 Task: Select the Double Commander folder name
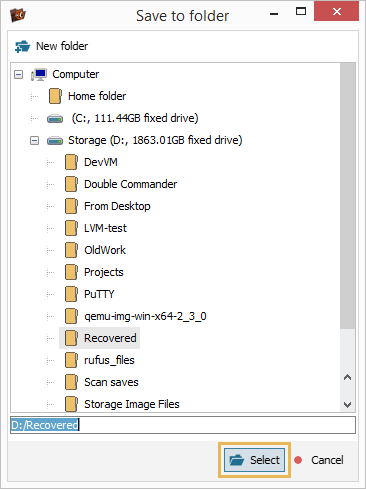[x=131, y=184]
